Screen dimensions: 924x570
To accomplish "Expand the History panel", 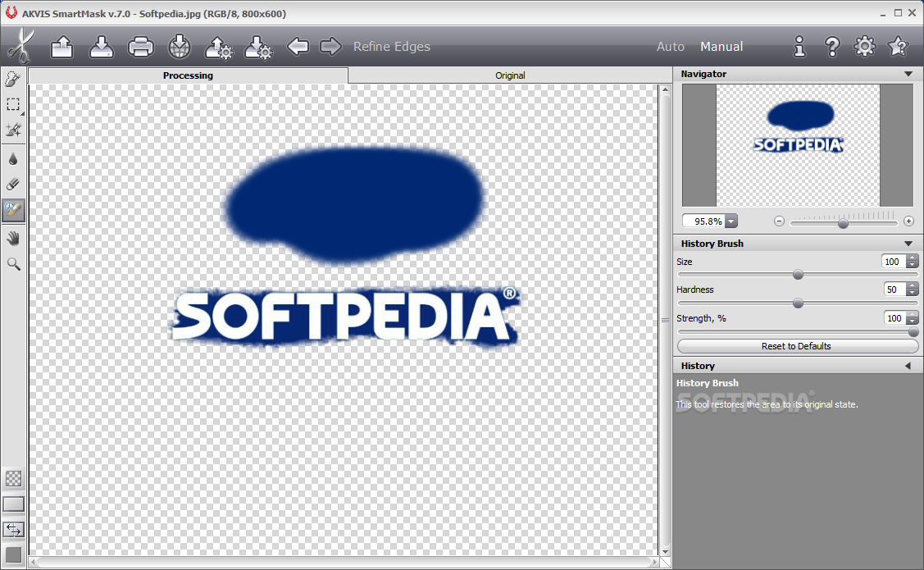I will 908,366.
